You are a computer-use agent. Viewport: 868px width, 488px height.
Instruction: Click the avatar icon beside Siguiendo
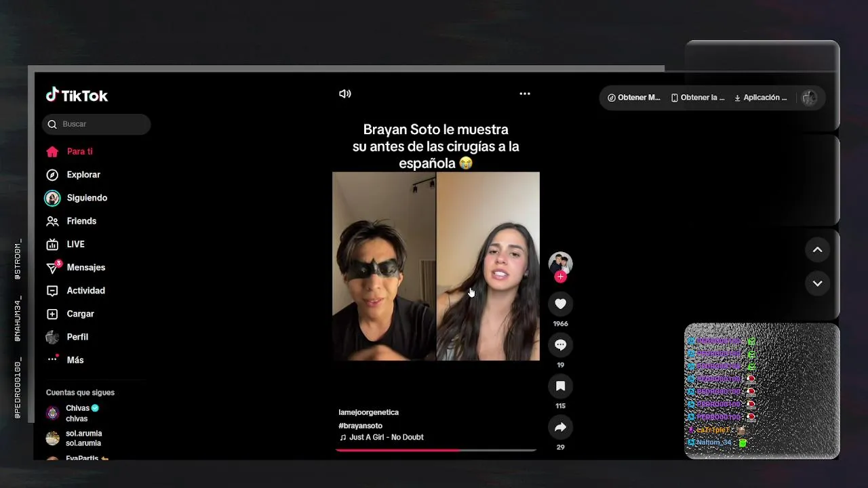pos(52,198)
